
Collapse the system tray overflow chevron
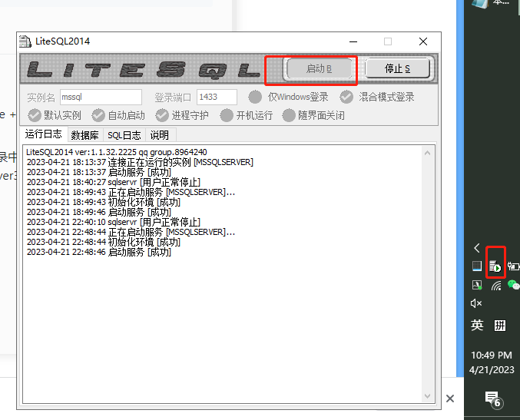(477, 248)
